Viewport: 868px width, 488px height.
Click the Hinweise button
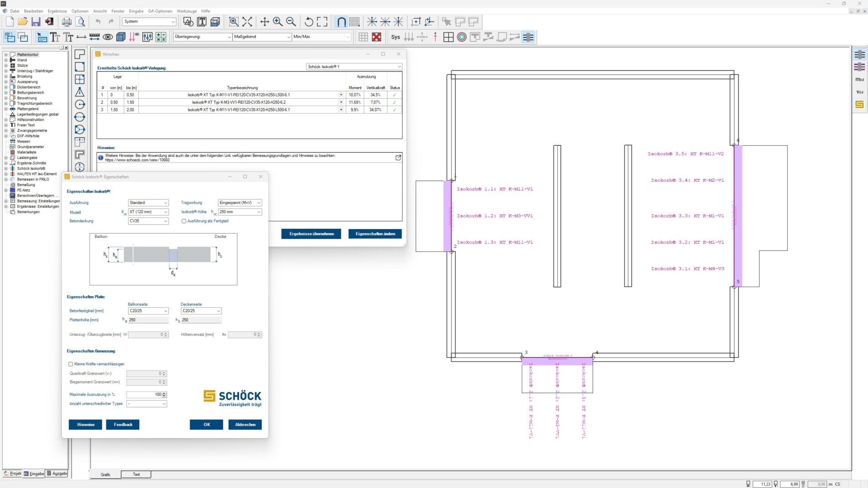[85, 425]
